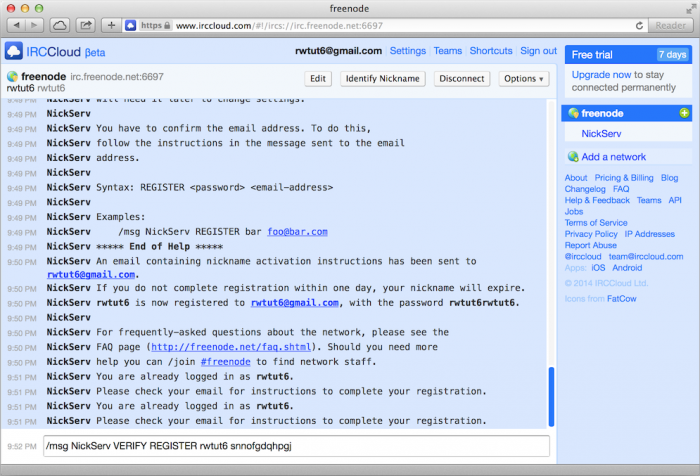This screenshot has height=476, width=700.
Task: Disconnect from the freenode network
Action: coord(462,79)
